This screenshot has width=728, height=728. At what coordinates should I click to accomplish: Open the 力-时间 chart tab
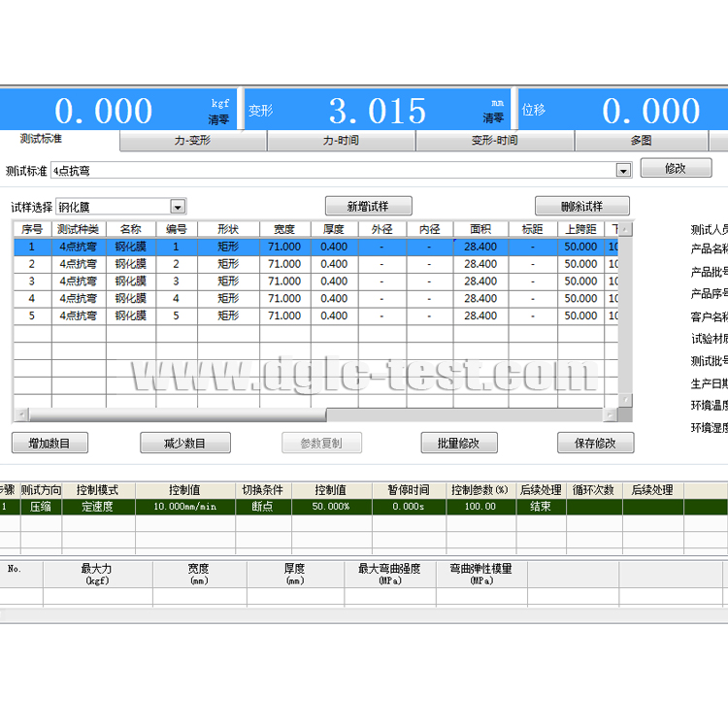click(341, 141)
